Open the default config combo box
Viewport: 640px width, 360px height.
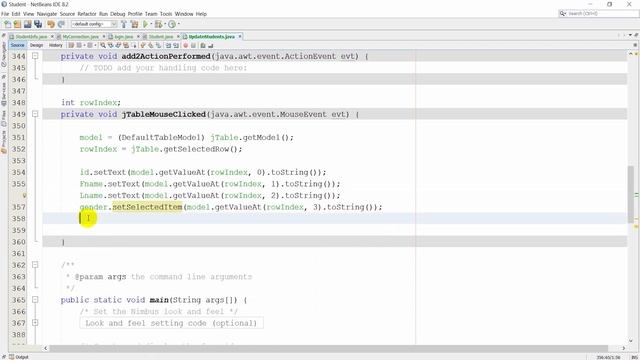pyautogui.click(x=94, y=24)
